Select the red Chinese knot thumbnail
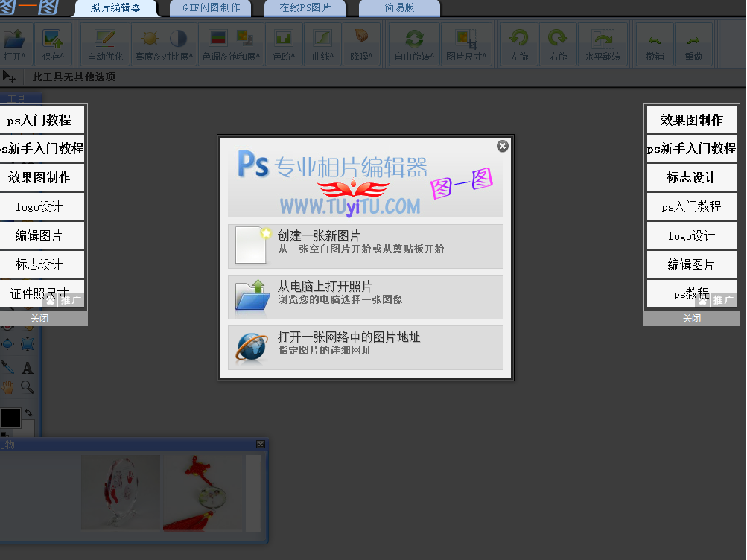The width and height of the screenshot is (747, 560). tap(203, 493)
